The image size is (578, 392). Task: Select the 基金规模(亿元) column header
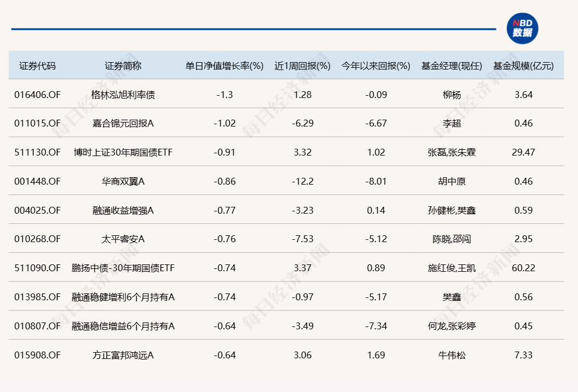[x=523, y=66]
